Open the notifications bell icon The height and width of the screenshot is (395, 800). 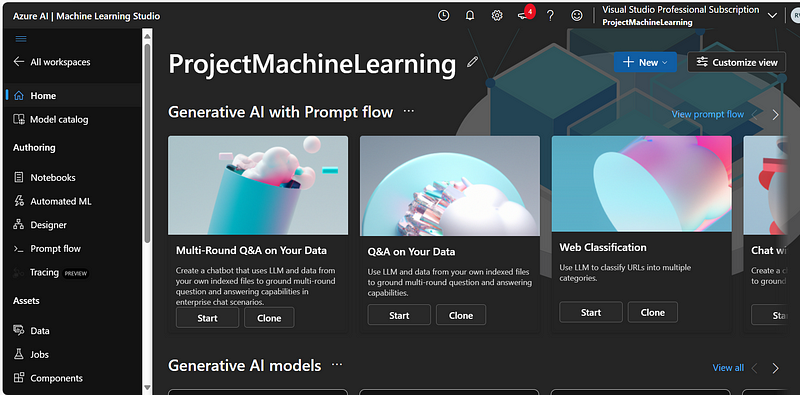click(x=470, y=16)
